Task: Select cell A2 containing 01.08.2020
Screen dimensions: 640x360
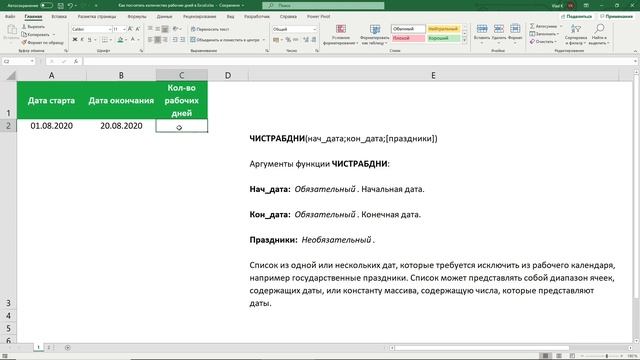Action: [x=51, y=126]
